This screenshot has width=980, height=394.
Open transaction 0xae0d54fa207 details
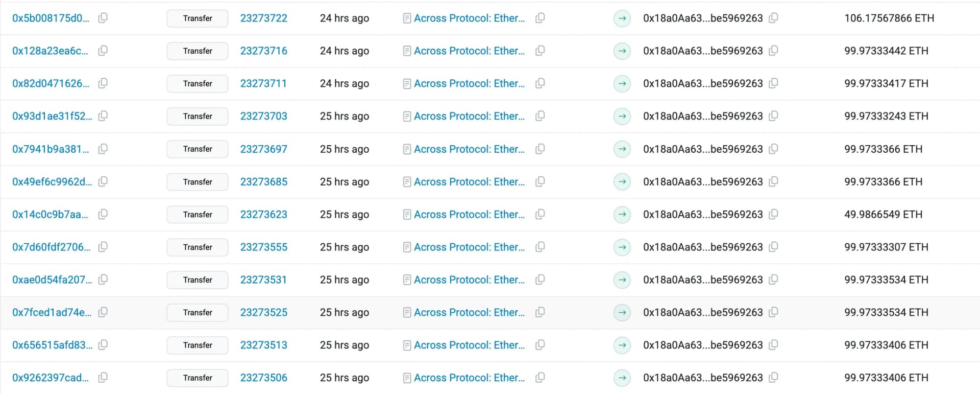point(52,280)
